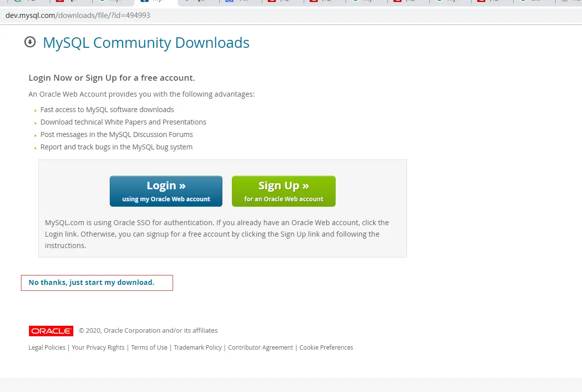Click the Oracle copyright 2020 footer text

(x=148, y=330)
